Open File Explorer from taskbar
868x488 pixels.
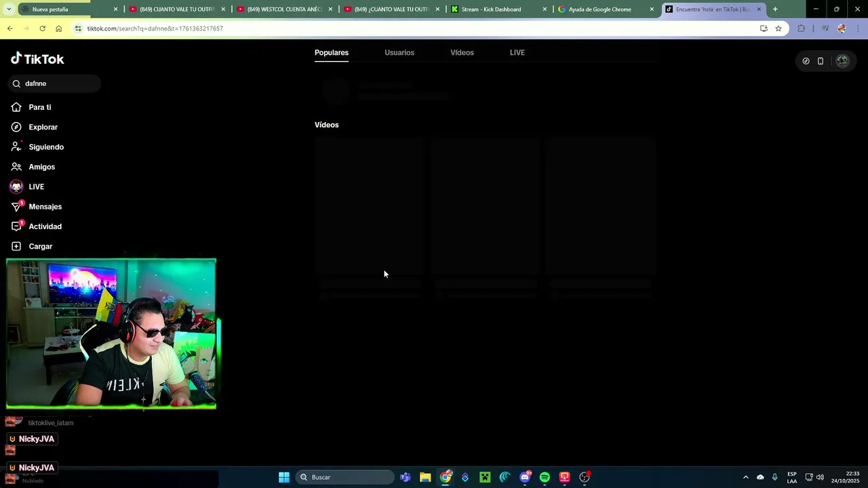(x=425, y=477)
